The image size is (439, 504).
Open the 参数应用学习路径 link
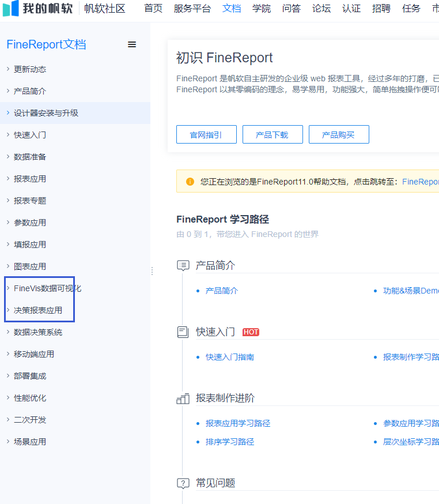coord(411,423)
